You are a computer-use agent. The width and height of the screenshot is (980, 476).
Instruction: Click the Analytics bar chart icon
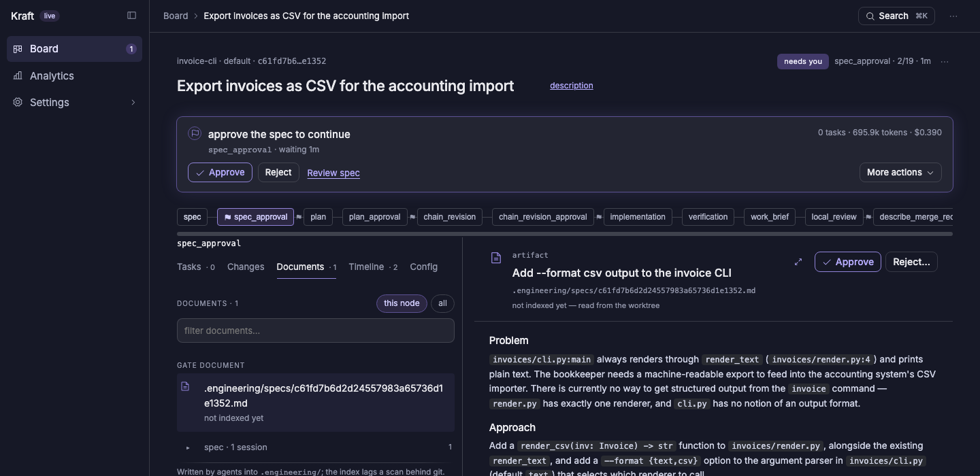18,76
